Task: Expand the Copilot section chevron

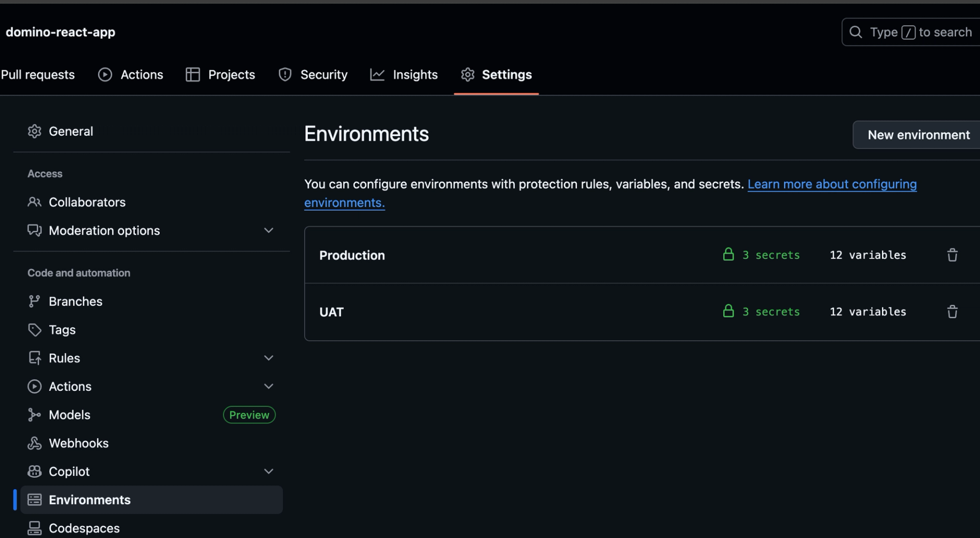Action: 268,472
